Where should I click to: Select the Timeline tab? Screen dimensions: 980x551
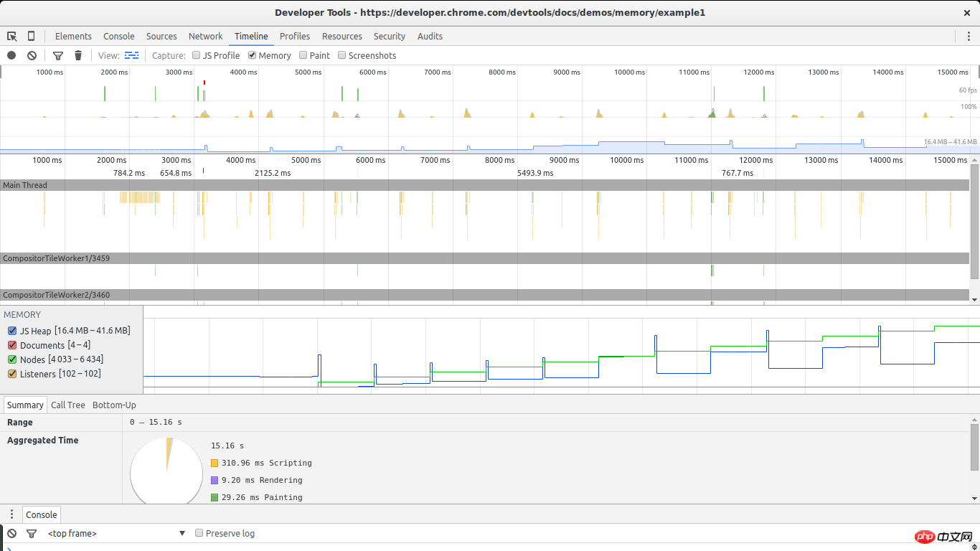(x=251, y=37)
